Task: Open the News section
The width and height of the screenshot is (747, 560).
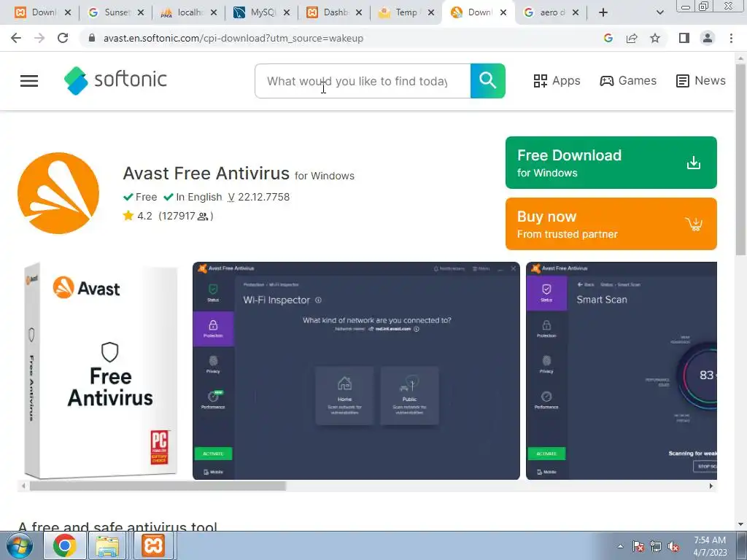Action: (701, 81)
